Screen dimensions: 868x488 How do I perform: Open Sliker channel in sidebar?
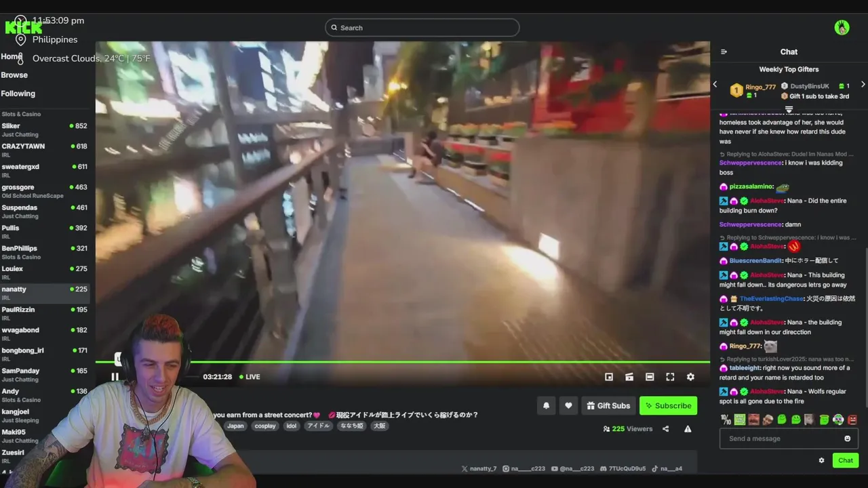tap(45, 129)
